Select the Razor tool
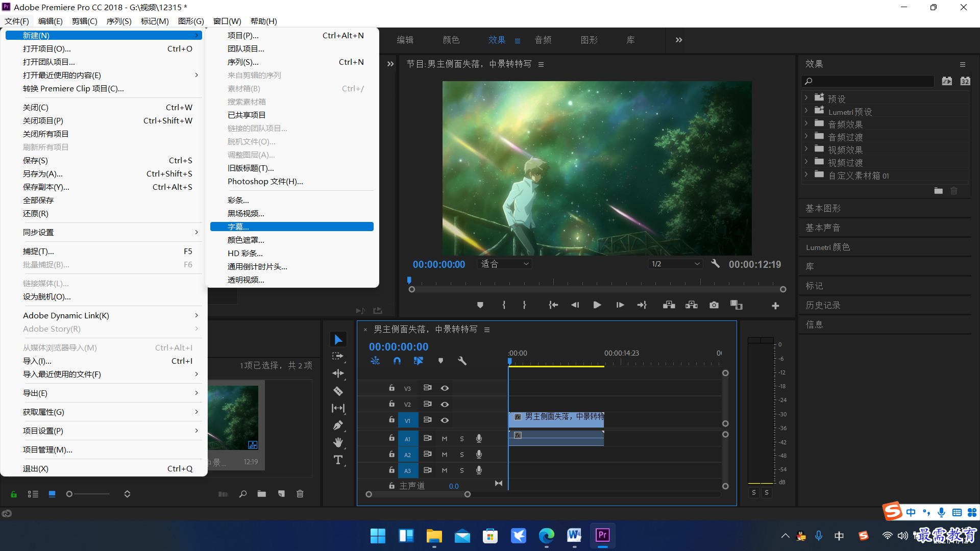The height and width of the screenshot is (551, 980). coord(338,391)
